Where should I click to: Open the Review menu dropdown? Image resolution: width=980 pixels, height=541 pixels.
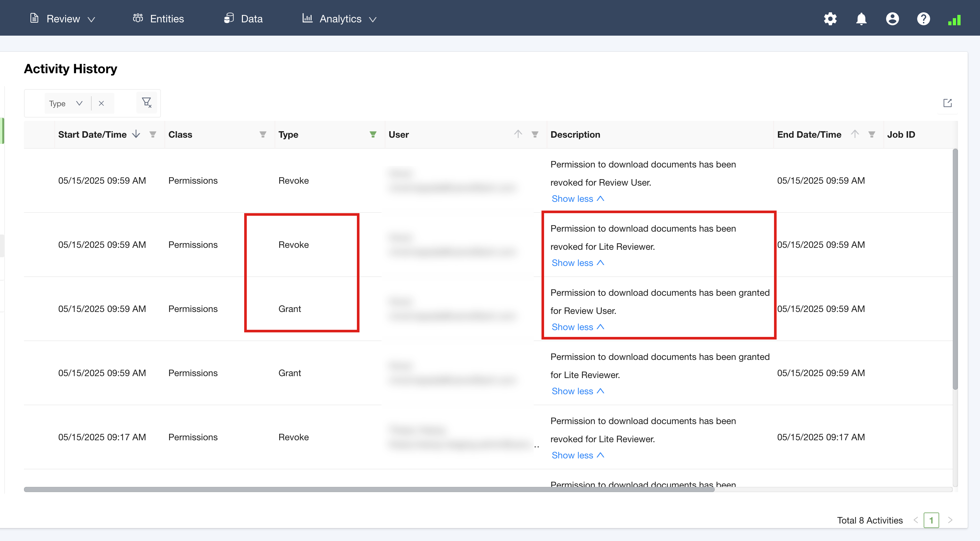(x=63, y=19)
